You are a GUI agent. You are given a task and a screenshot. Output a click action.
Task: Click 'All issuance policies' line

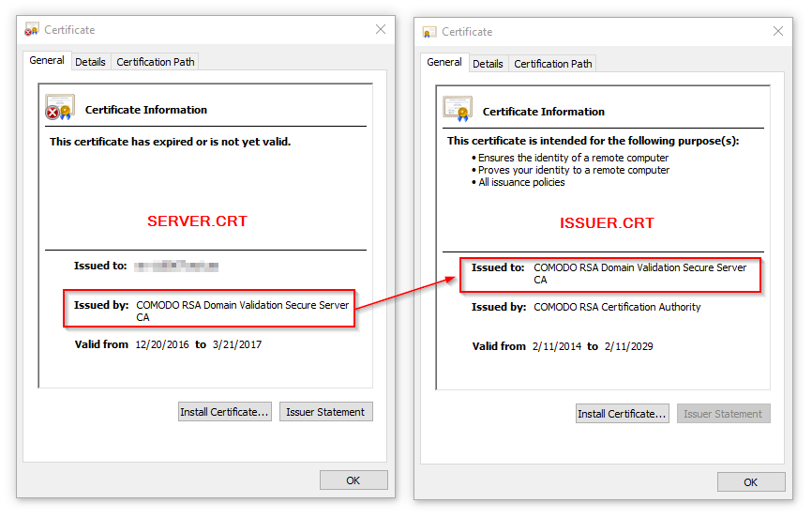tap(521, 182)
